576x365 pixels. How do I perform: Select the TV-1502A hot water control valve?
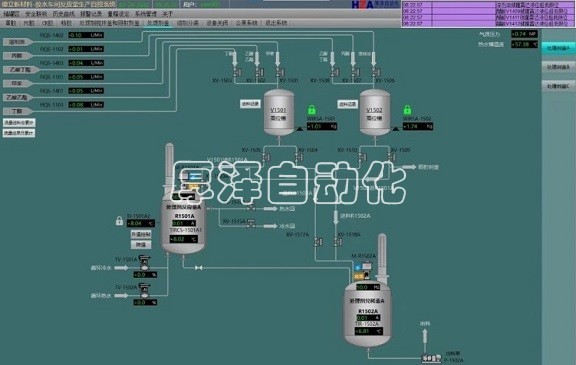coord(145,291)
